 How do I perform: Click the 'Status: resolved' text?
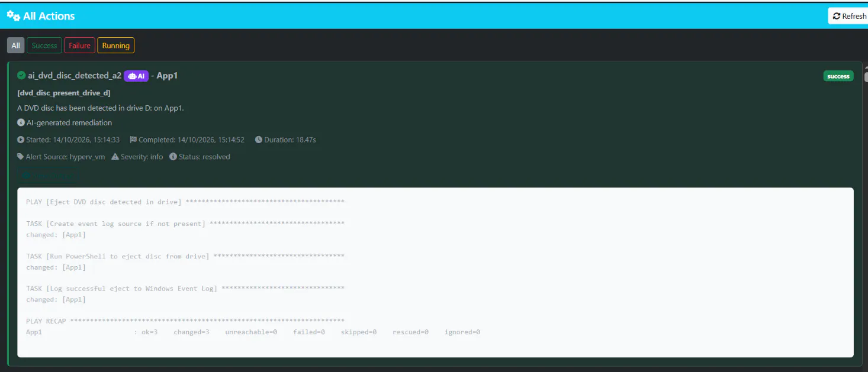tap(204, 157)
